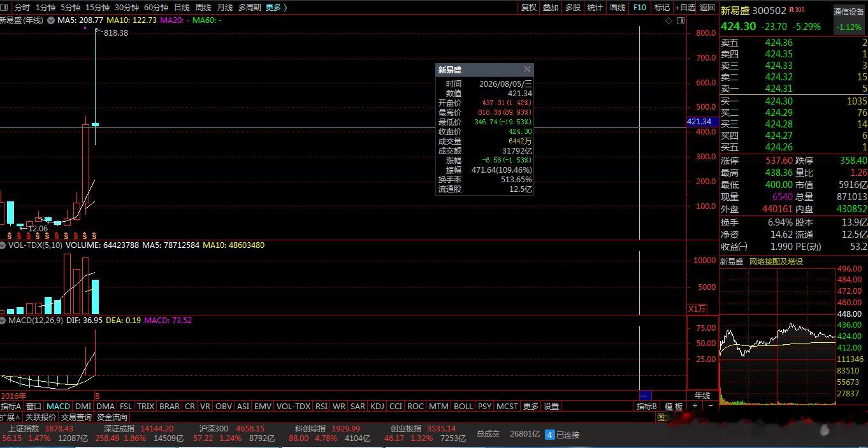The width and height of the screenshot is (868, 448).
Task: Click the 标记 mark button
Action: [662, 8]
